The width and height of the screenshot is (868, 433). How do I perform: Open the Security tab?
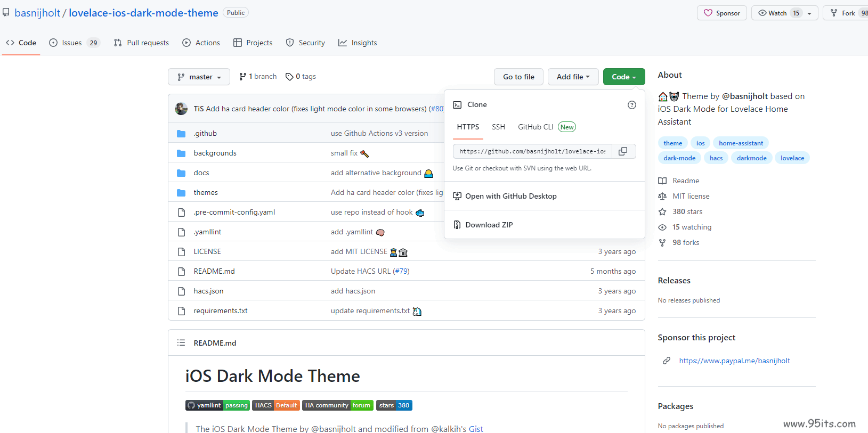(305, 43)
